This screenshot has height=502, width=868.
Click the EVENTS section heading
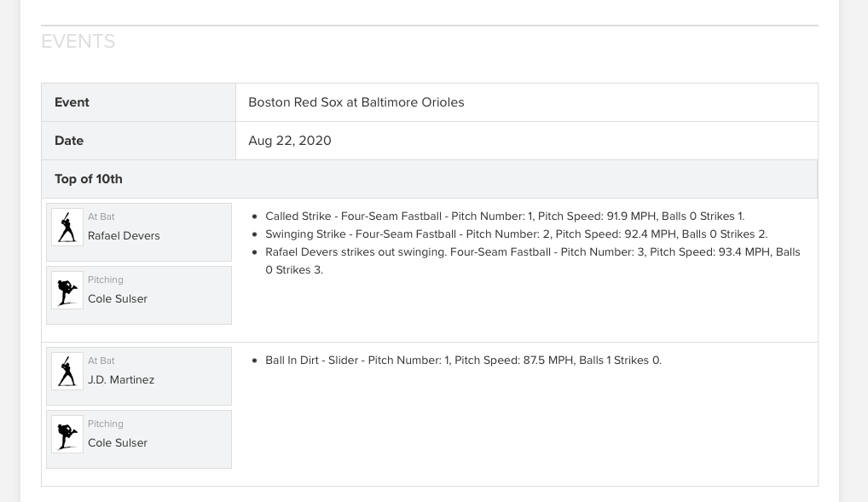pos(78,42)
